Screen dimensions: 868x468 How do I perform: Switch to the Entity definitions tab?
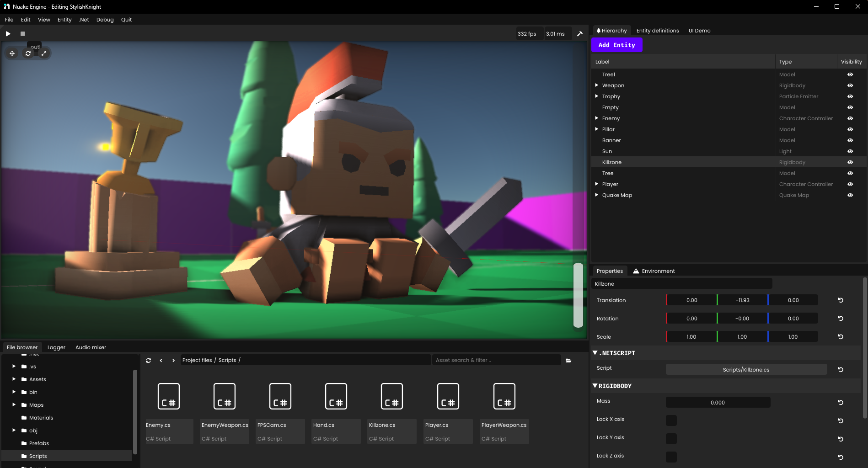coord(658,31)
